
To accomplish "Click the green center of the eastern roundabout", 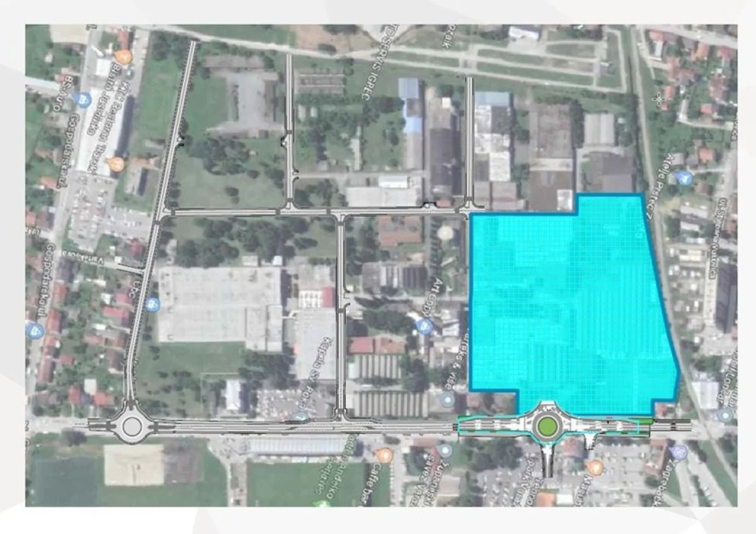I will pyautogui.click(x=546, y=426).
